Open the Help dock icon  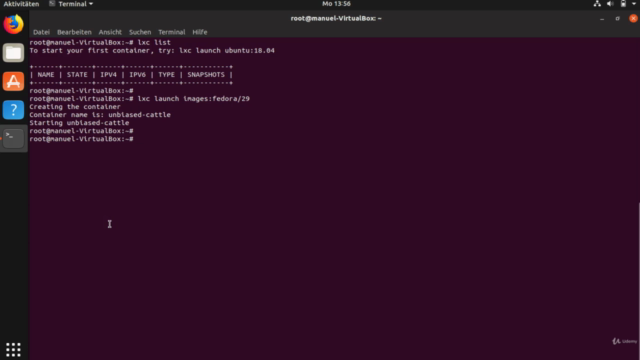click(x=13, y=110)
